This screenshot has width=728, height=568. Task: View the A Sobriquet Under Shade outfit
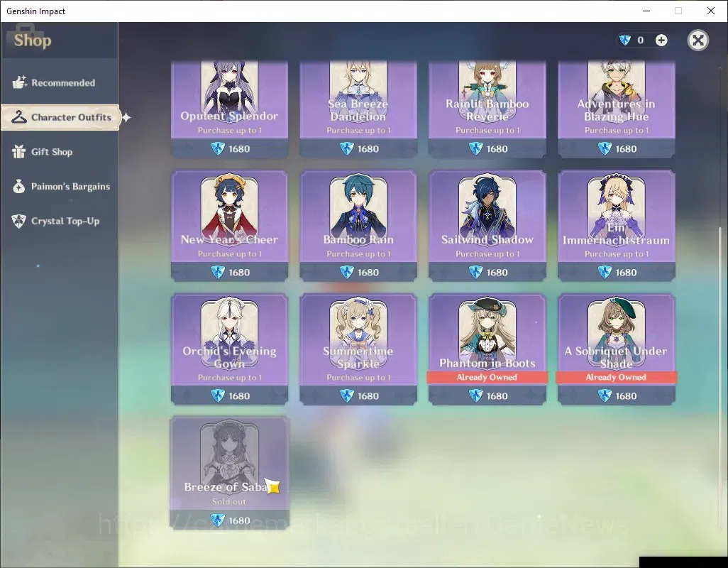[x=616, y=349]
